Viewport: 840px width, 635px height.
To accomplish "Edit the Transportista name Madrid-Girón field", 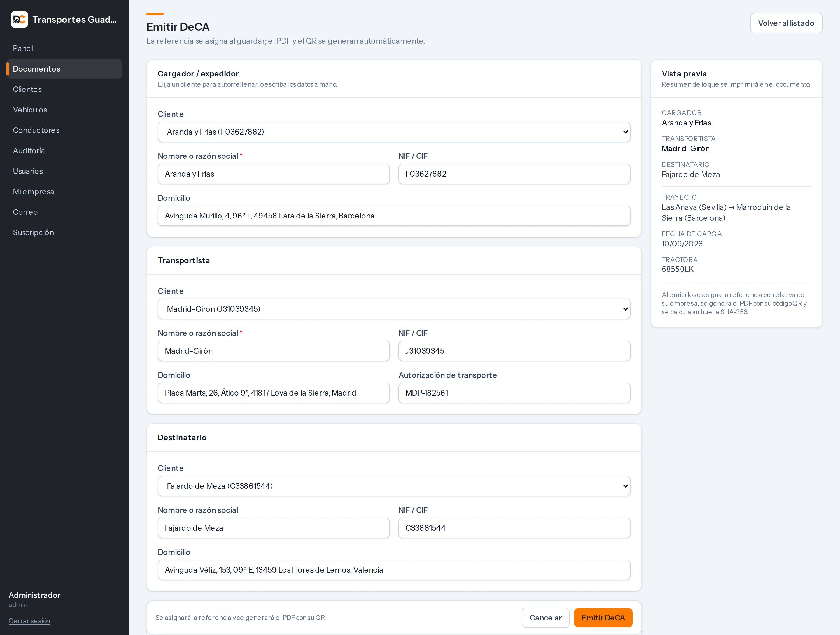I will click(274, 351).
